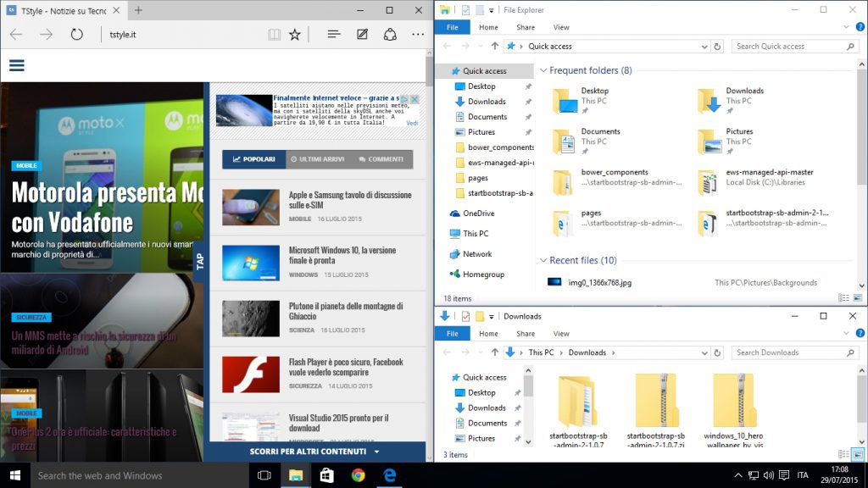The image size is (868, 488).
Task: Click SCORRI PER ALTRI CONTENUTI button
Action: tap(314, 452)
